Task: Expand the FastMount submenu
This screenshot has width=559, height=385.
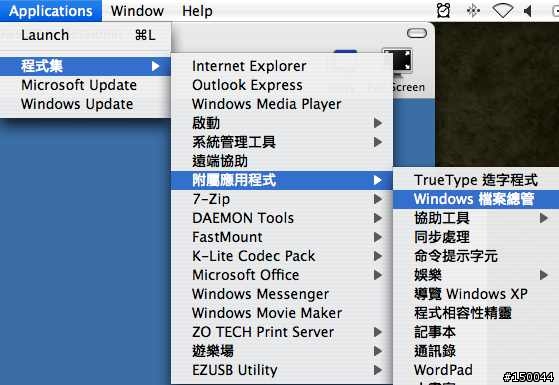Action: [x=282, y=237]
